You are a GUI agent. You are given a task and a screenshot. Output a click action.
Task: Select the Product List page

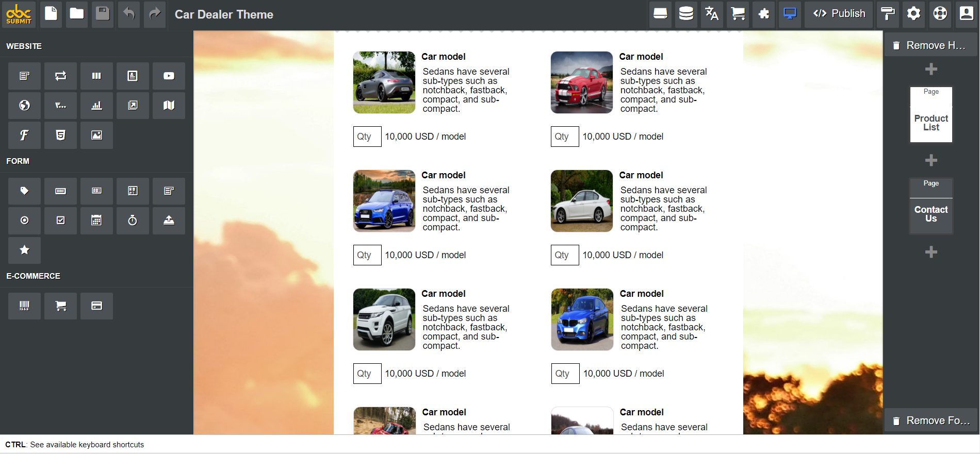[931, 115]
